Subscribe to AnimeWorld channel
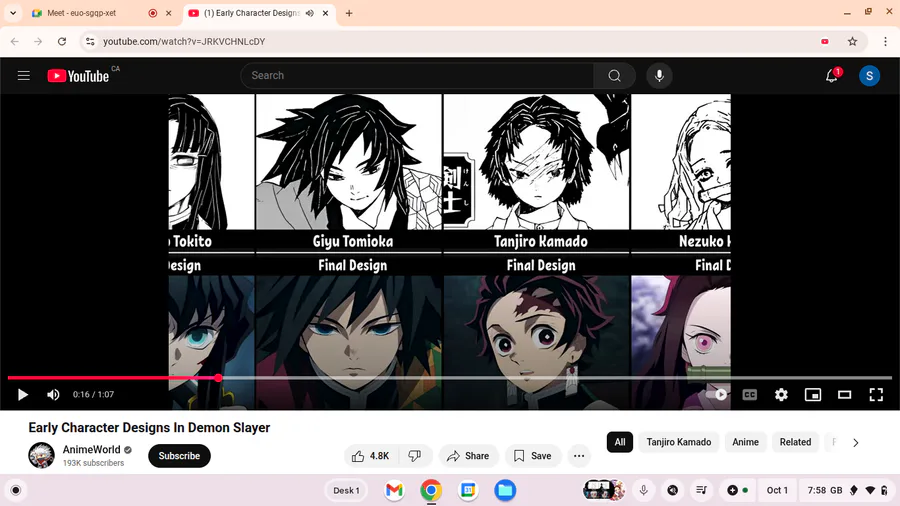The width and height of the screenshot is (900, 506). pos(179,456)
